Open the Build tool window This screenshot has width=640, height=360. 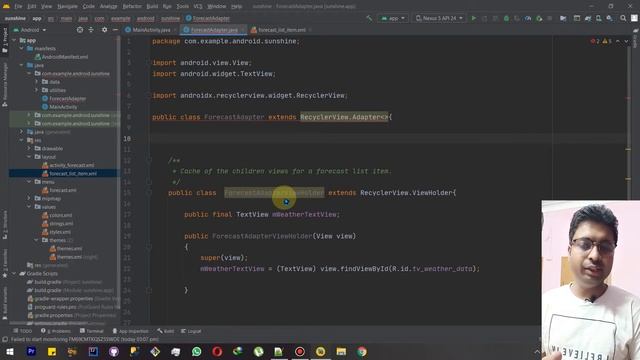pyautogui.click(x=166, y=331)
